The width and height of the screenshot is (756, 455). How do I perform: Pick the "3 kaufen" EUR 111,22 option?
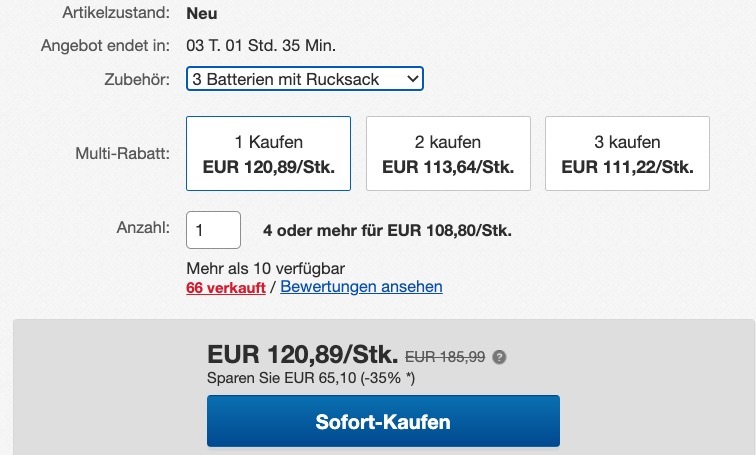pyautogui.click(x=627, y=153)
